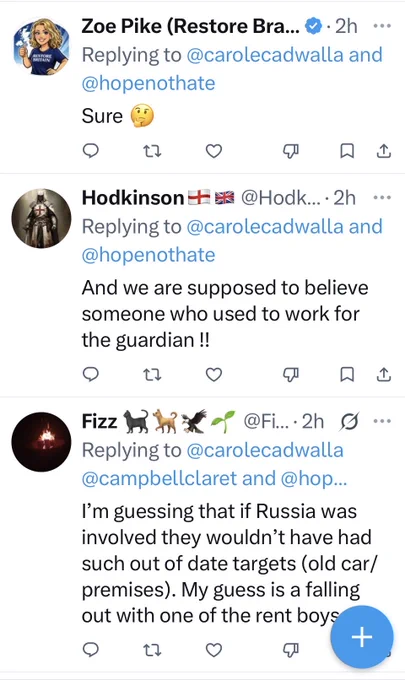
Task: Open more options on Fizz's tweet
Action: coord(382,421)
